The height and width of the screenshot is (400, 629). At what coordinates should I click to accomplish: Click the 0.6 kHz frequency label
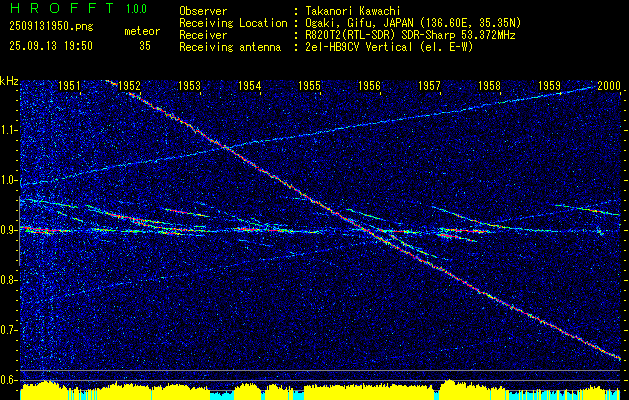8,380
